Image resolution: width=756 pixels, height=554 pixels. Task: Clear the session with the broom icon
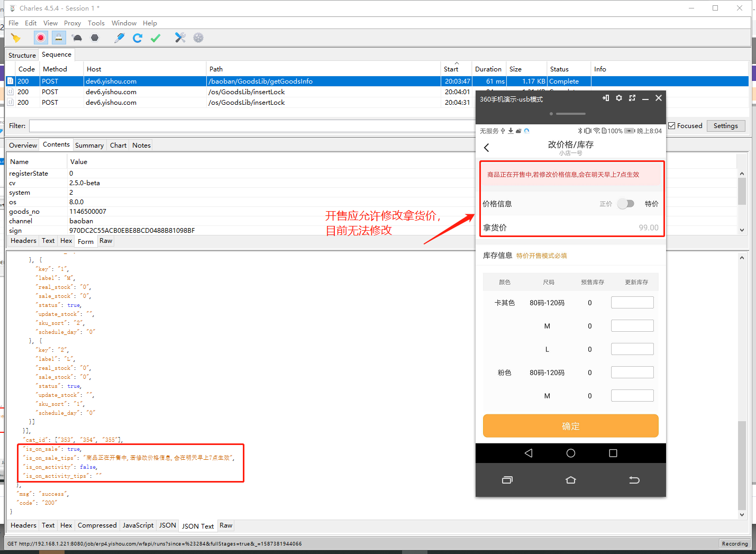[15, 38]
